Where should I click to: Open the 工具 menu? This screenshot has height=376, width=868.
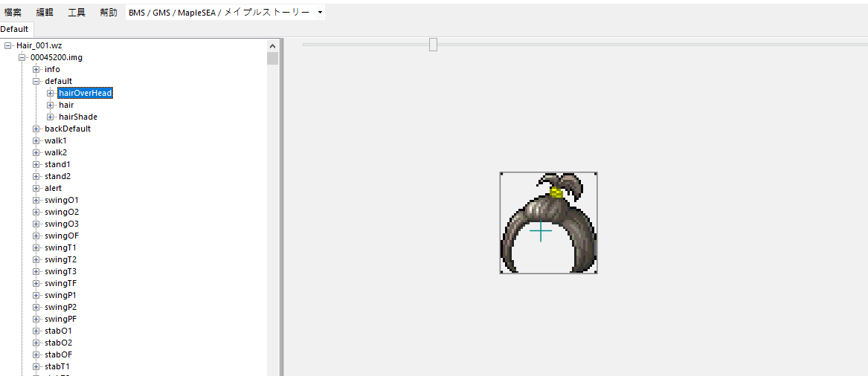[x=77, y=12]
